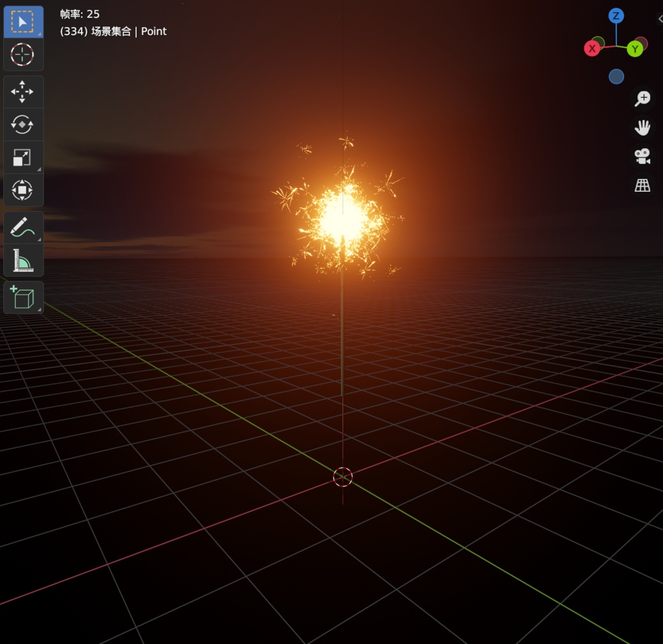Click the green Y axis gizmo
The height and width of the screenshot is (644, 663).
(635, 49)
